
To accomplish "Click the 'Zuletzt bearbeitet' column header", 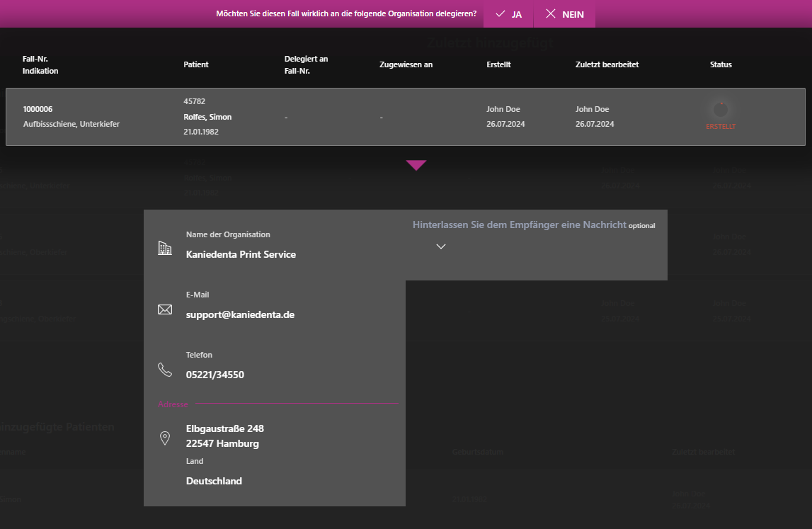I will pos(607,64).
